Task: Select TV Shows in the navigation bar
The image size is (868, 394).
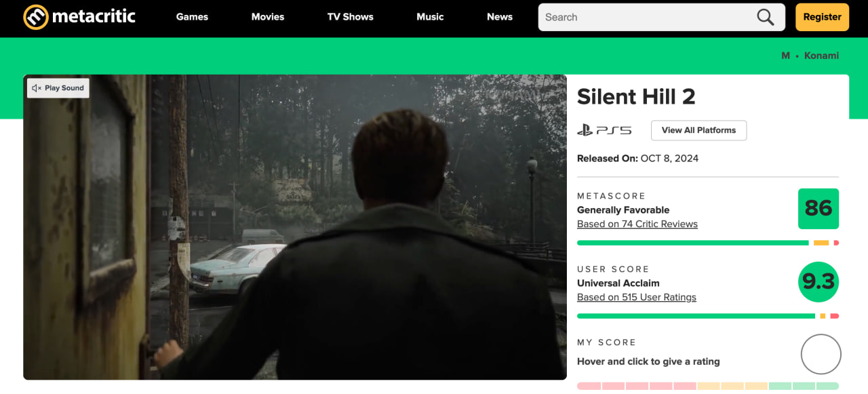Action: pyautogui.click(x=350, y=17)
